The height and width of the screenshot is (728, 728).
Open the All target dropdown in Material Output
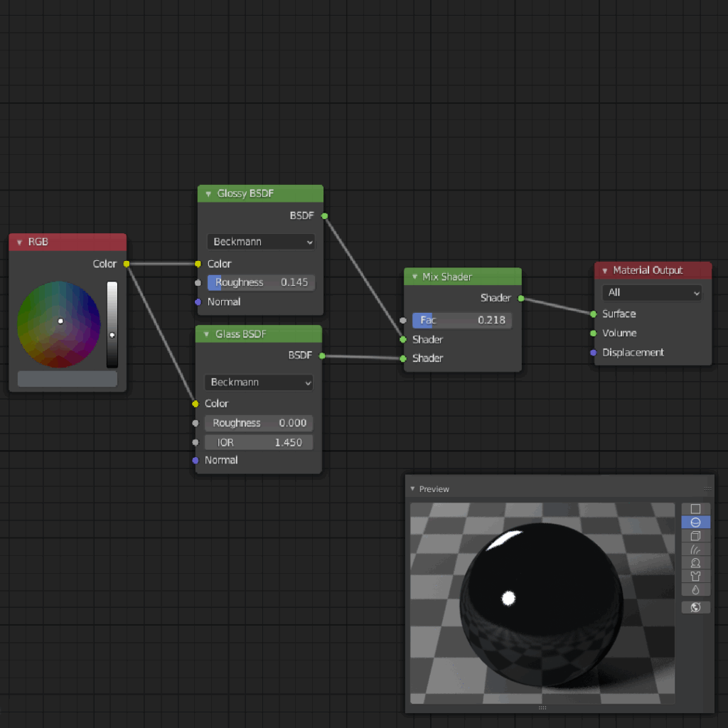point(651,292)
